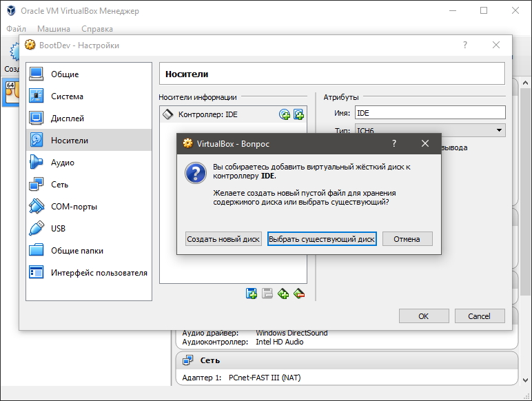The image size is (532, 401).
Task: Click the Windows DirectSound text
Action: (291, 333)
